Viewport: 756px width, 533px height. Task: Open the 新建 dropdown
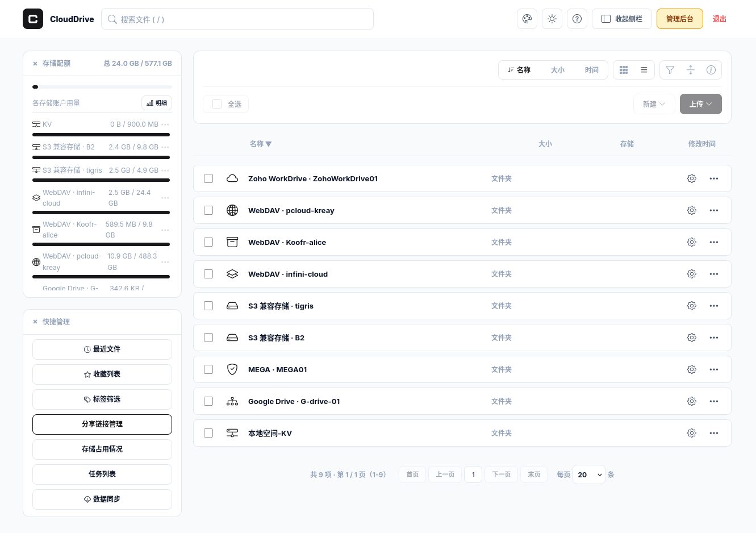pos(654,104)
